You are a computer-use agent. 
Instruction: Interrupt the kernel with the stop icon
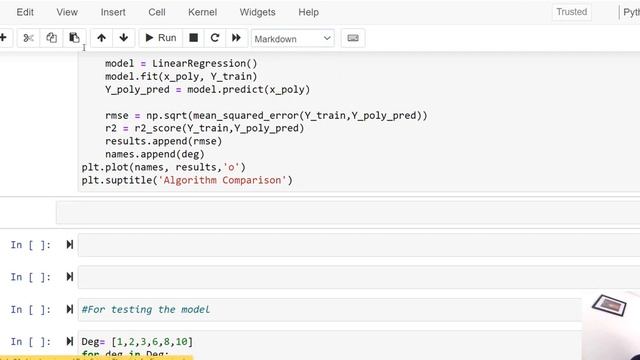click(193, 38)
